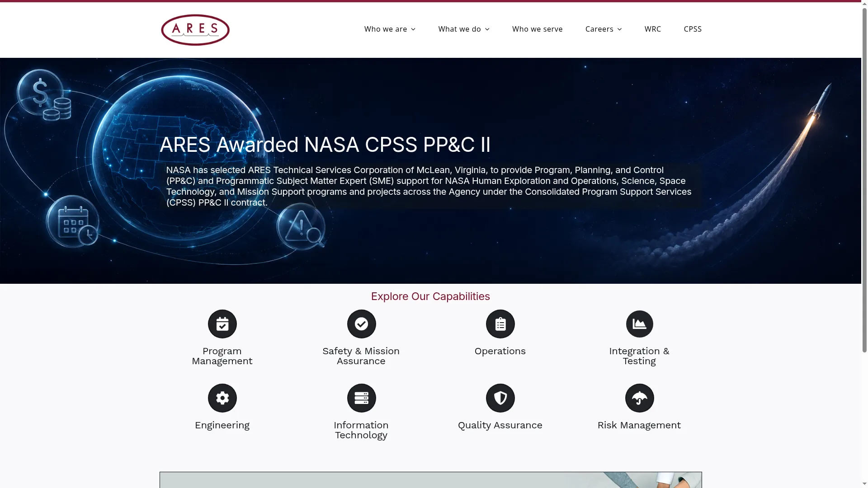Select the Information Technology server icon
This screenshot has height=488, width=868.
[361, 398]
